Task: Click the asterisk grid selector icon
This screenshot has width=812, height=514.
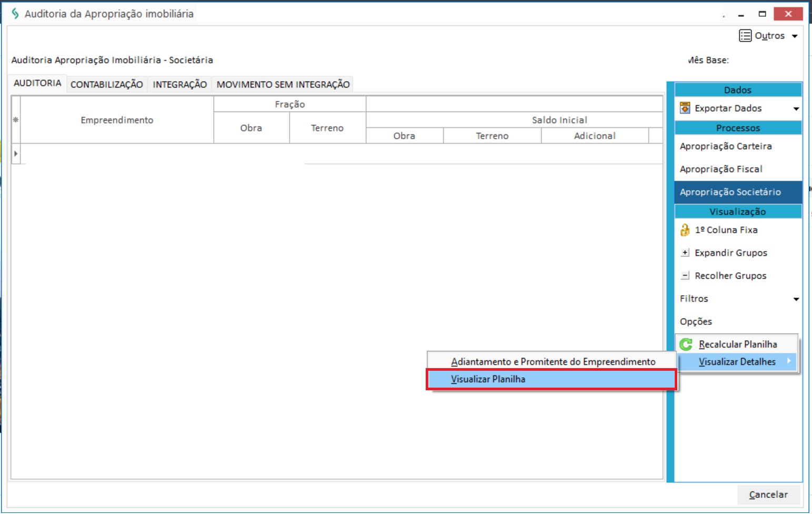Action: [16, 120]
